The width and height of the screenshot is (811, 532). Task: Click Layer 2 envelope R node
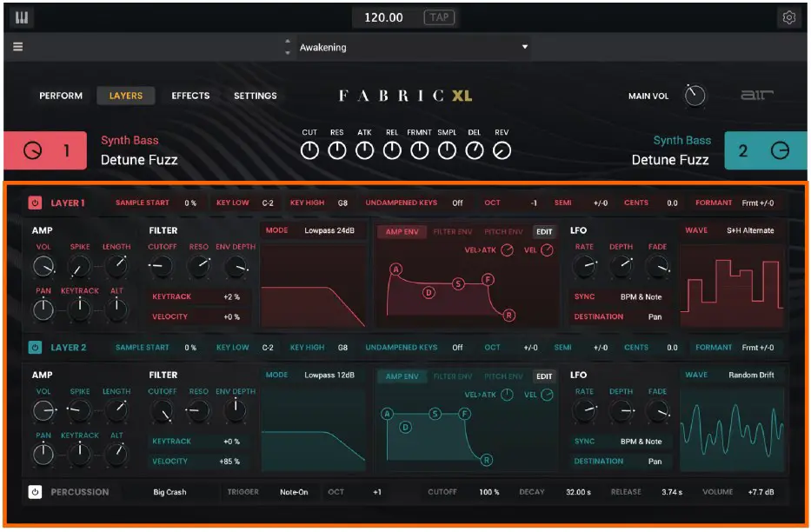(486, 460)
